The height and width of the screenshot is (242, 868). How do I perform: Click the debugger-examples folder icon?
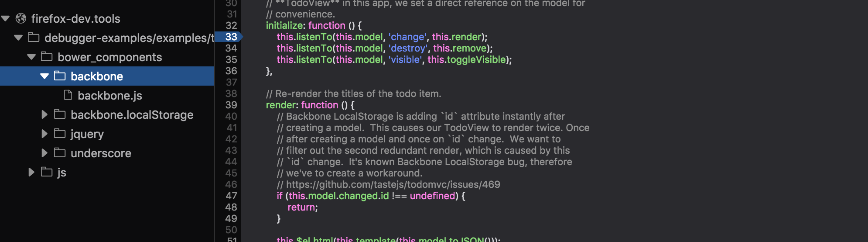pyautogui.click(x=34, y=38)
